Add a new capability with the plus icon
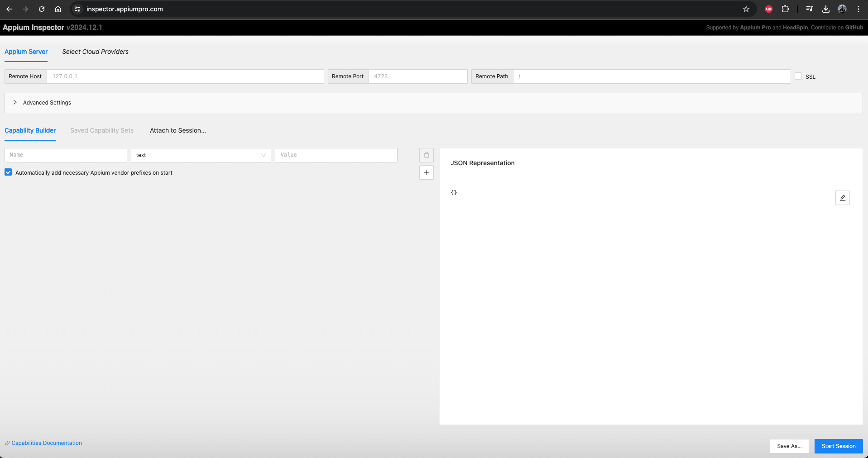 [x=426, y=172]
